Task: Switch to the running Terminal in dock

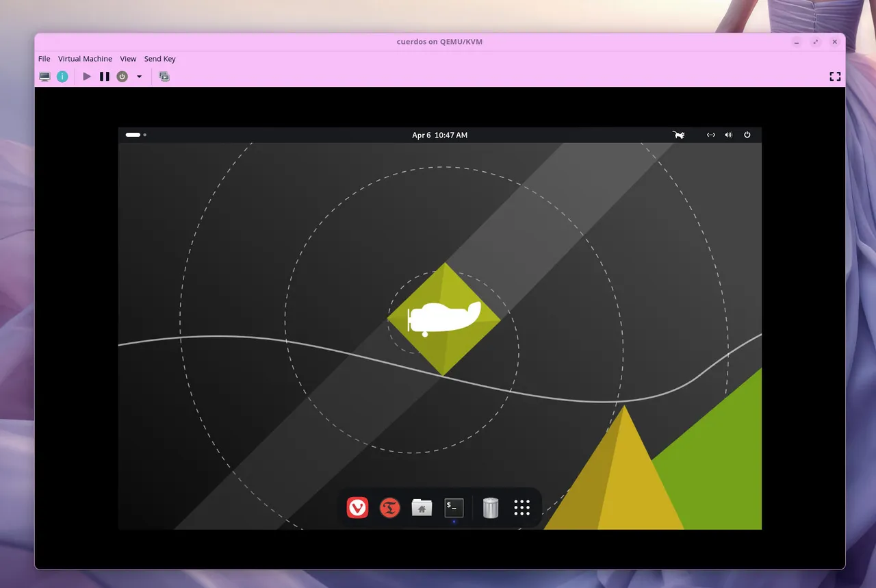Action: [x=454, y=507]
